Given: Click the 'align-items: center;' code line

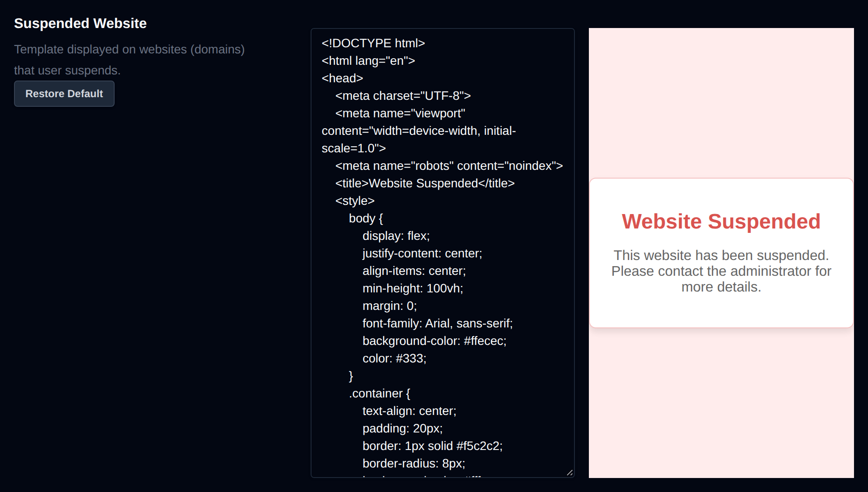Looking at the screenshot, I should (414, 271).
